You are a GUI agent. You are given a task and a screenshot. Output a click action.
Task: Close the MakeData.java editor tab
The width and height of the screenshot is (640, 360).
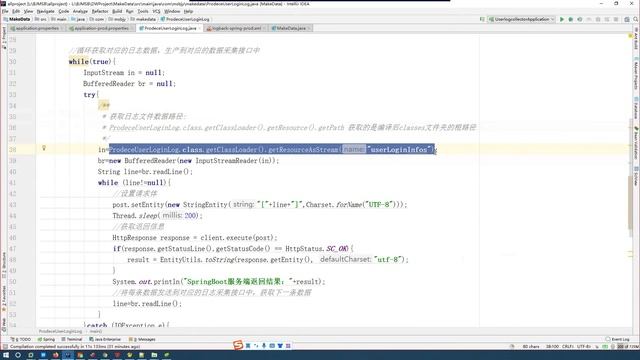309,28
